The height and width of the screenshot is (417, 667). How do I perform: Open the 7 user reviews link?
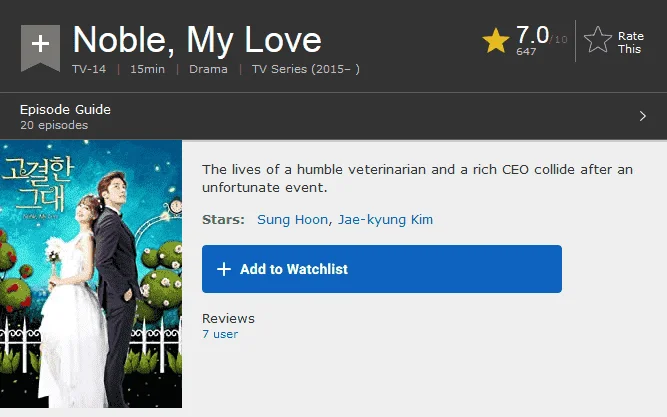[220, 334]
